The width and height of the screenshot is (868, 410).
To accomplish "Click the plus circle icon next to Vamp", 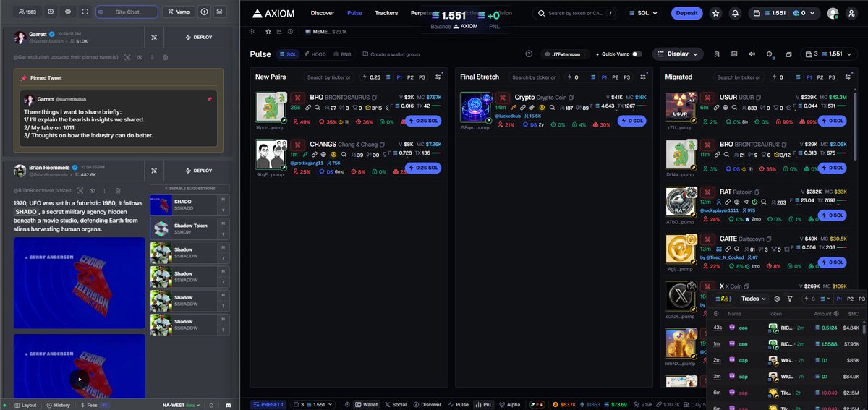I will (204, 12).
